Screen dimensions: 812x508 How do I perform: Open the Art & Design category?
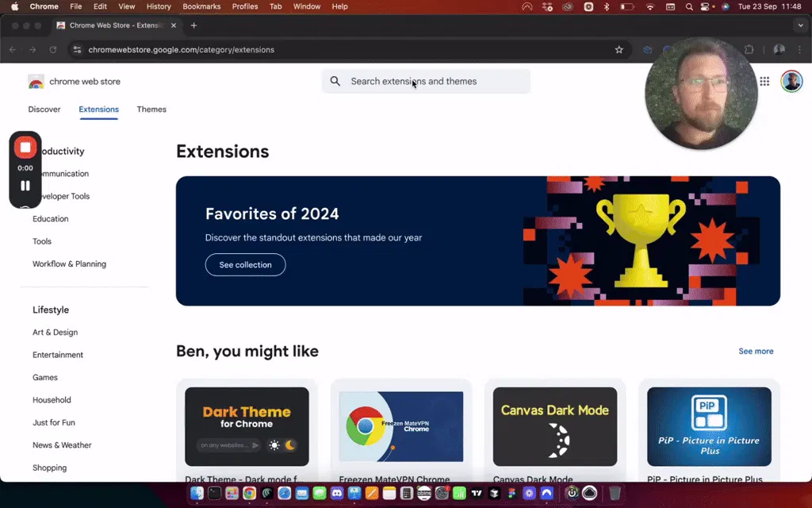coord(55,333)
